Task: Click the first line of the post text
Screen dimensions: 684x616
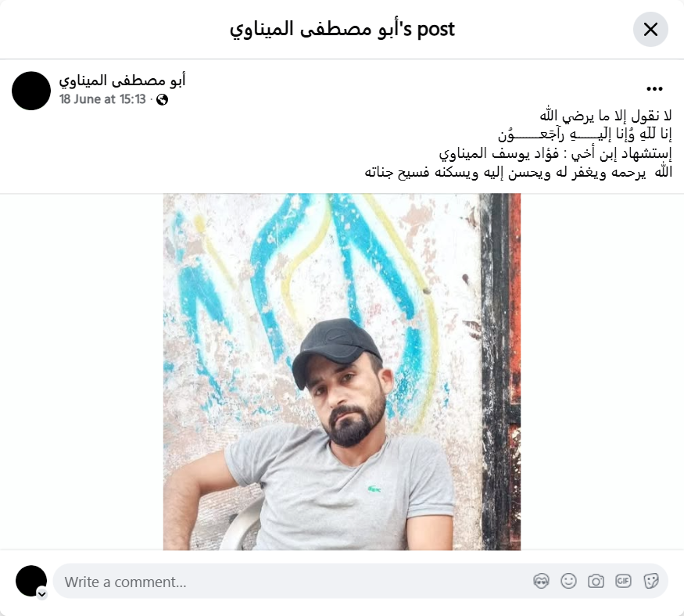Action: 606,116
